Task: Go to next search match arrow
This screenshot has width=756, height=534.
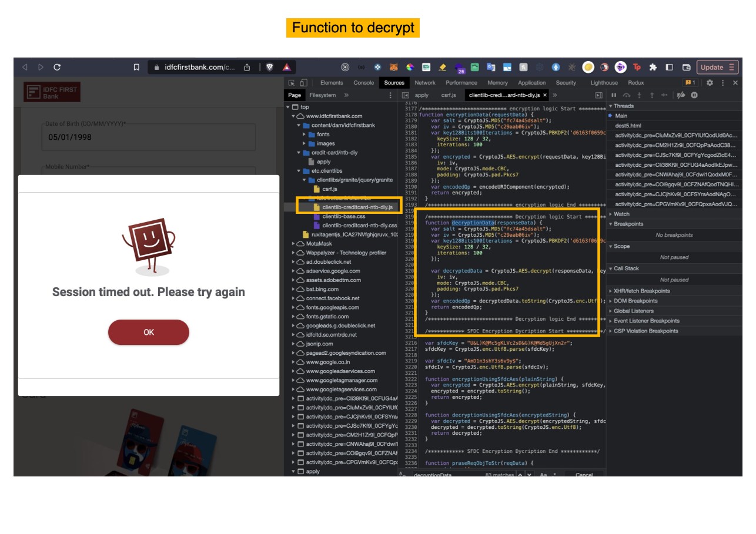Action: click(530, 475)
